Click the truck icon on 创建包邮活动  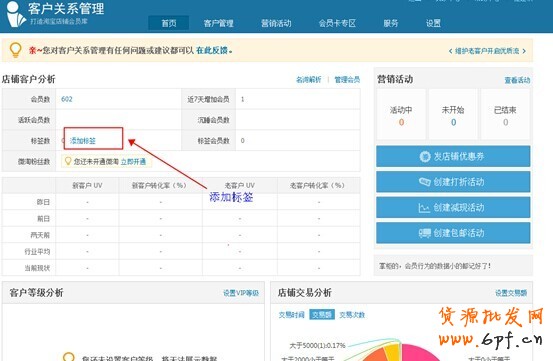(x=425, y=233)
